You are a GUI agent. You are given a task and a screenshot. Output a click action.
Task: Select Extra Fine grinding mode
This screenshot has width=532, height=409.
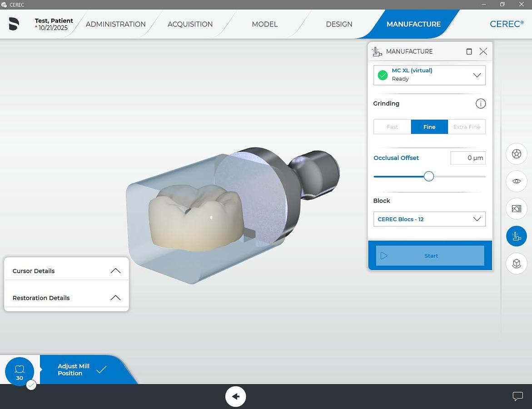click(467, 127)
